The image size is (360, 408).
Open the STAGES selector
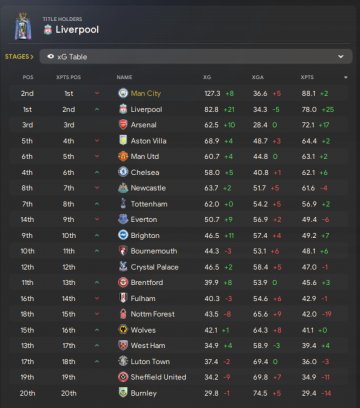pyautogui.click(x=19, y=57)
